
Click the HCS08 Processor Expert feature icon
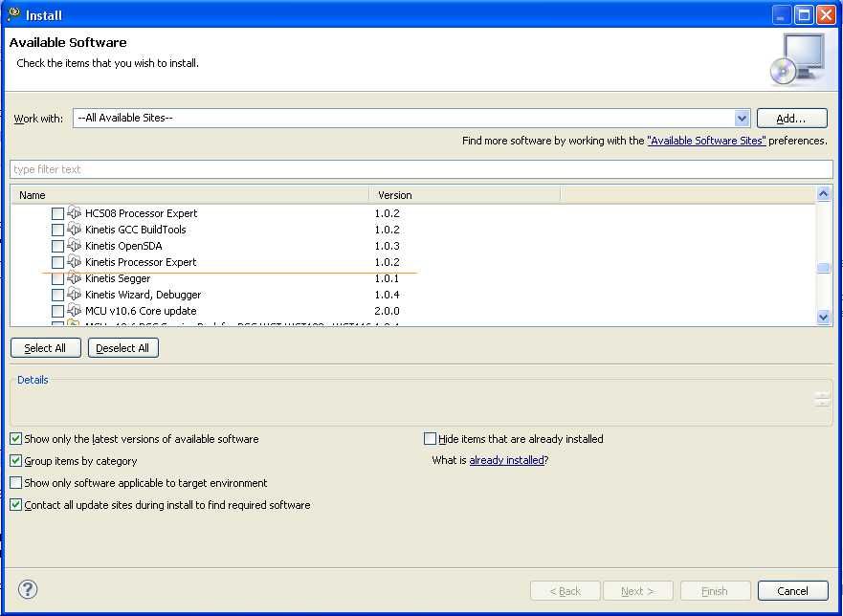[x=75, y=213]
